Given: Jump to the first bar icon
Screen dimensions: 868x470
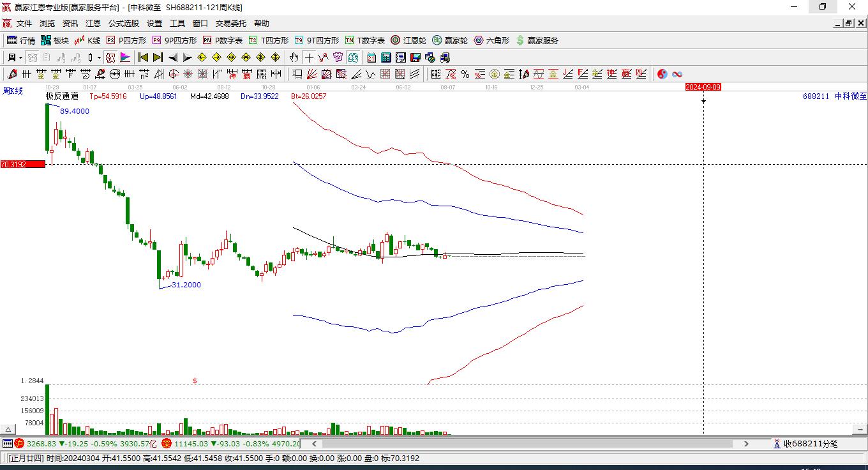Looking at the screenshot, I should pyautogui.click(x=143, y=57).
